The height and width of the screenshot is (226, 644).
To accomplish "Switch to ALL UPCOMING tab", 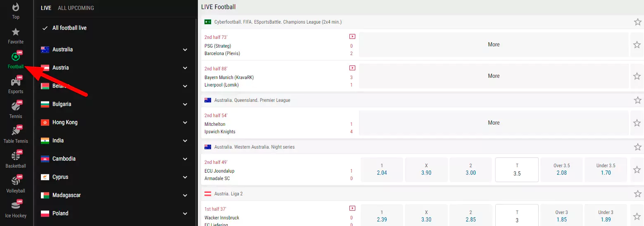I will click(76, 8).
